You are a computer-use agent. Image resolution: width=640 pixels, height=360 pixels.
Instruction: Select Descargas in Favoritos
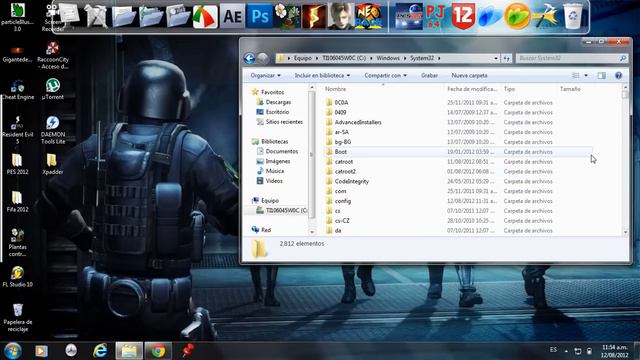point(278,102)
